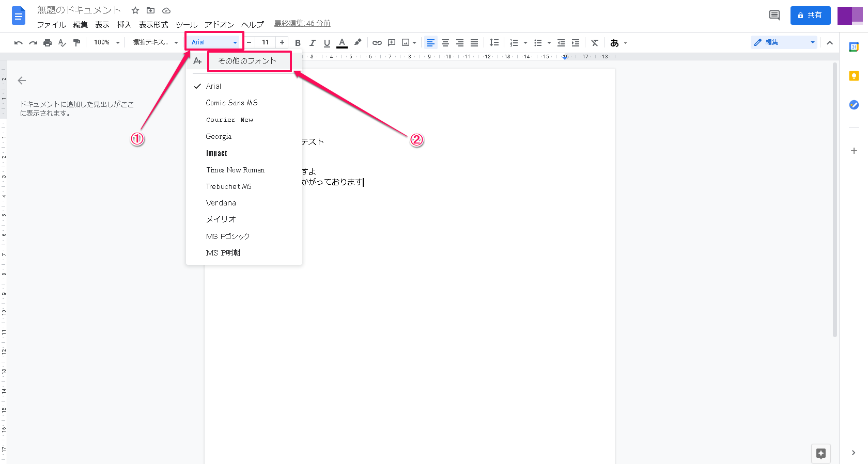This screenshot has height=464, width=868.
Task: Select right align
Action: tap(460, 43)
